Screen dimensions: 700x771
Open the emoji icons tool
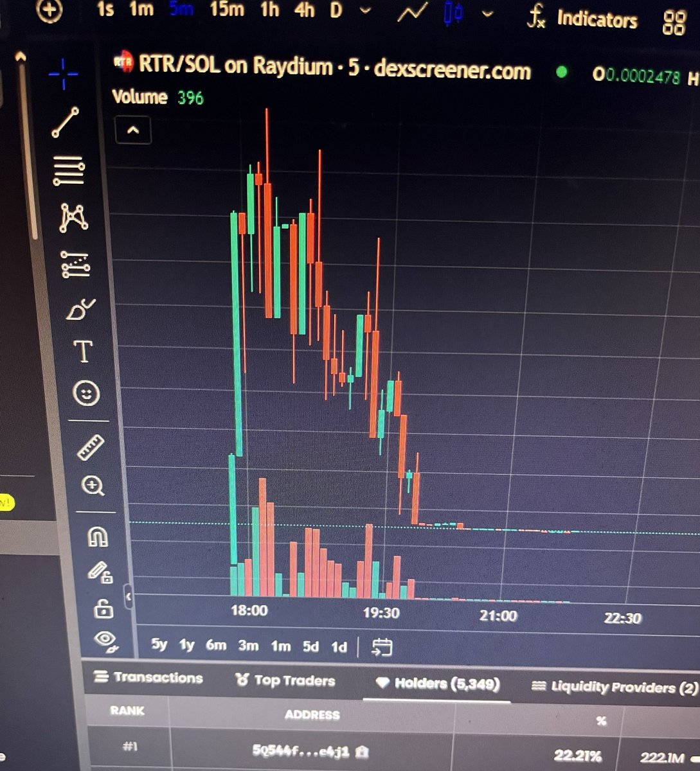coord(86,393)
